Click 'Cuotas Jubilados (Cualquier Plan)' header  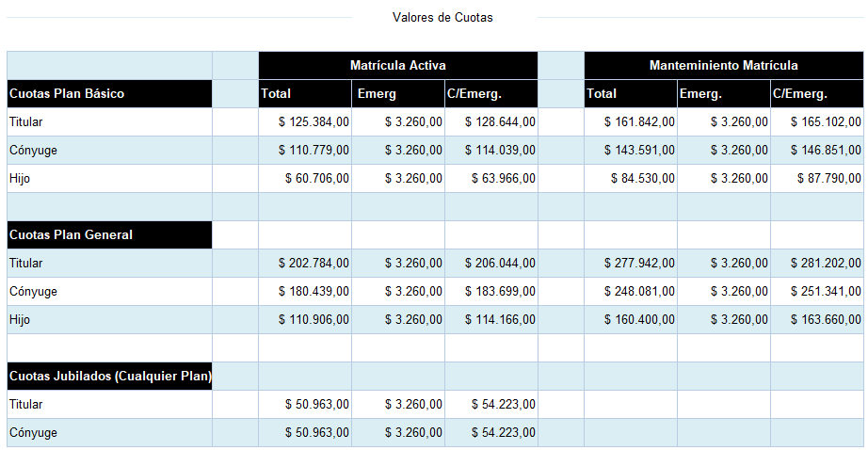click(109, 377)
